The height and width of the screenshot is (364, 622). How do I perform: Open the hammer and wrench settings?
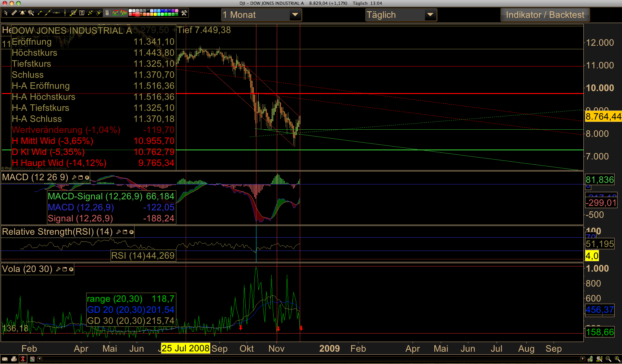tap(184, 13)
